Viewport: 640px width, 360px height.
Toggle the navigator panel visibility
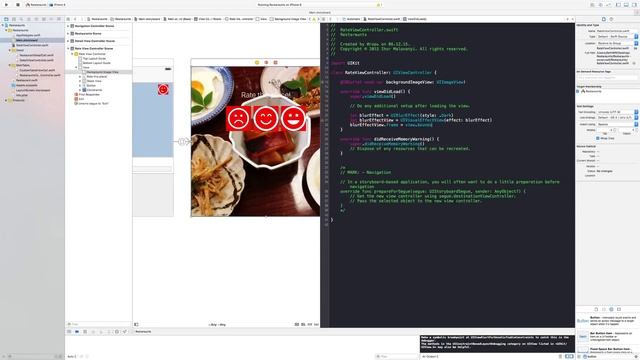pos(618,5)
